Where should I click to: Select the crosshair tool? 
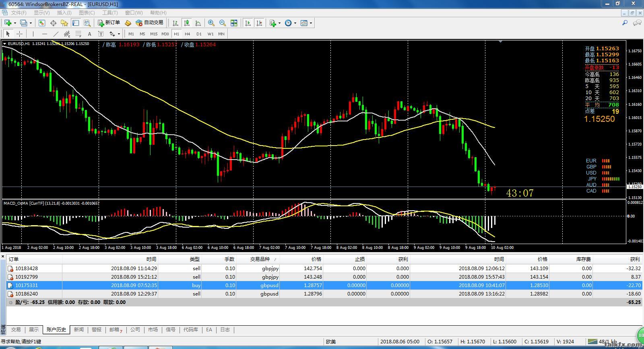click(x=19, y=34)
